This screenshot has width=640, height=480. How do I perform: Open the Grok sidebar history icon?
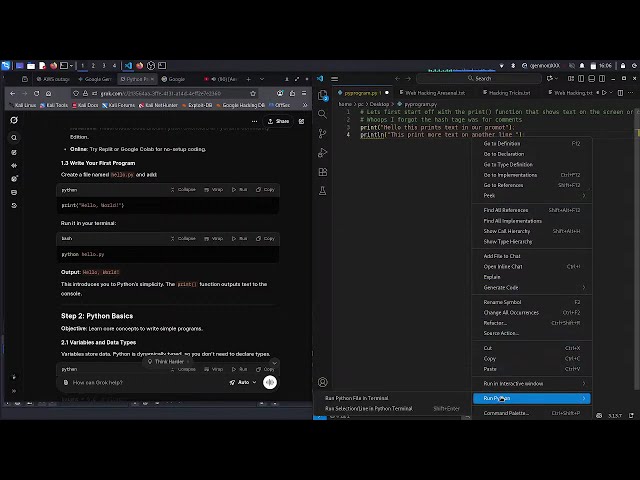[14, 205]
